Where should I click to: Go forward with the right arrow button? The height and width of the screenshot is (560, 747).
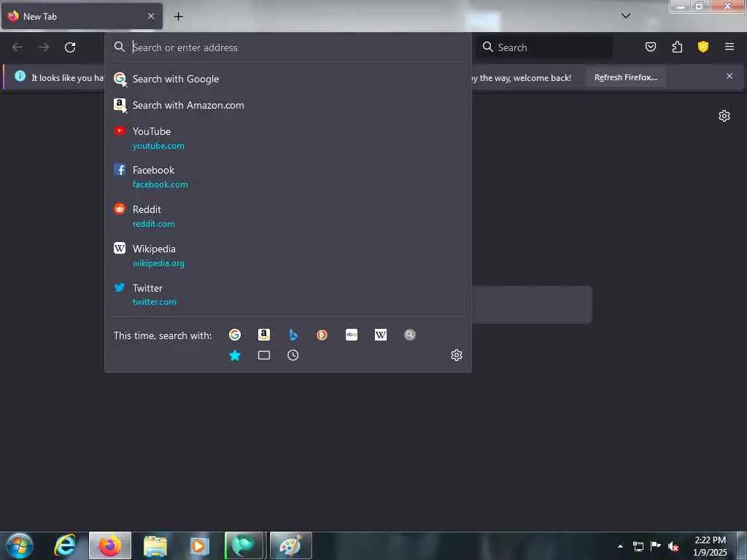pos(44,47)
